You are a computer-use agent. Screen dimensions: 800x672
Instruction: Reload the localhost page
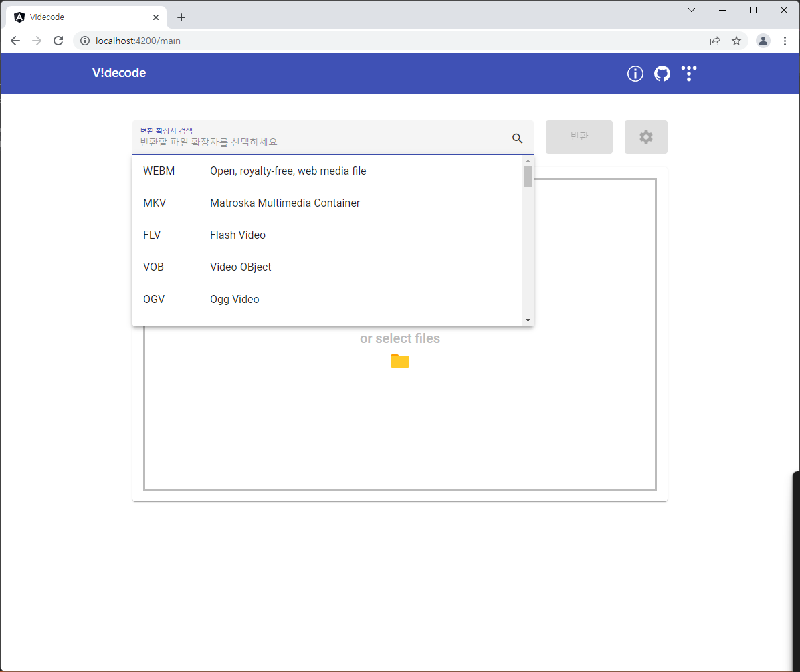pyautogui.click(x=58, y=41)
